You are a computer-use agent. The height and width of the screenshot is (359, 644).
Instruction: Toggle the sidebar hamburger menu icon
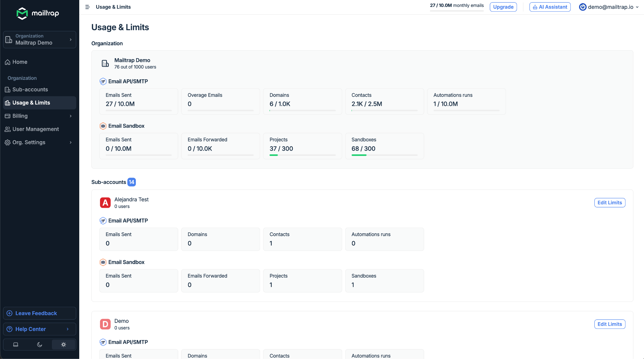pos(87,7)
